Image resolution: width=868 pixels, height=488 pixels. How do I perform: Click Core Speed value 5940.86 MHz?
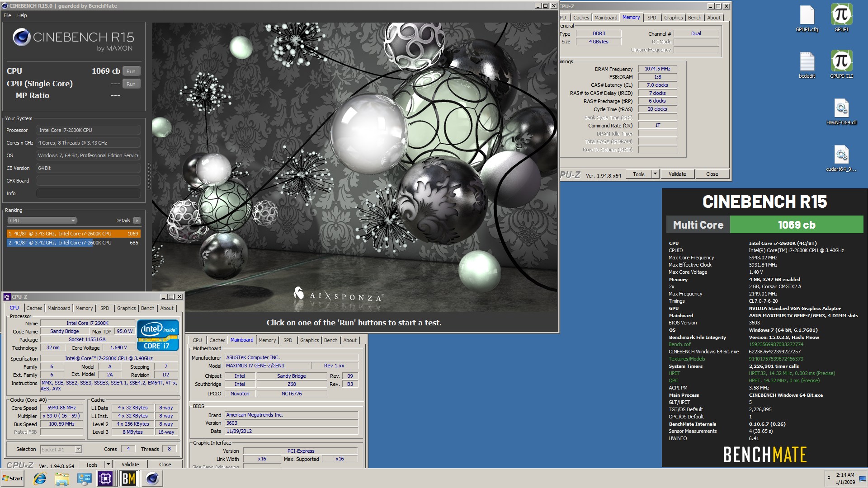pyautogui.click(x=61, y=408)
